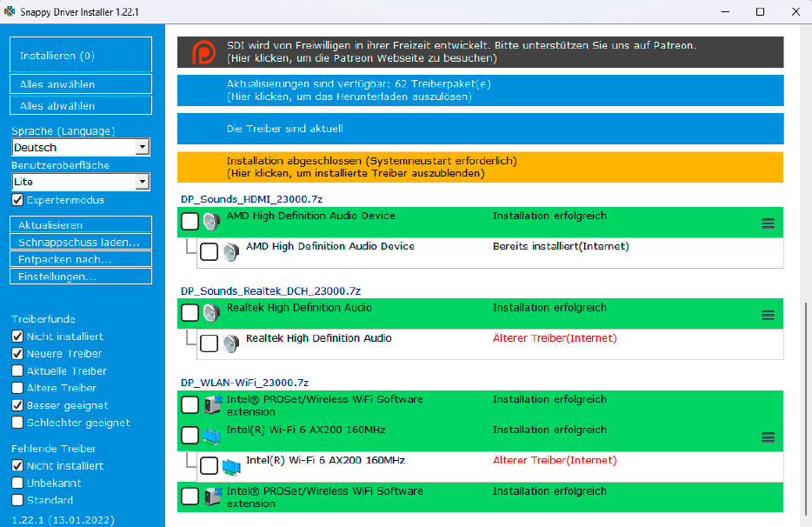Open hamburger menu for Realtek High Definition Audio
This screenshot has height=527, width=812.
(768, 315)
